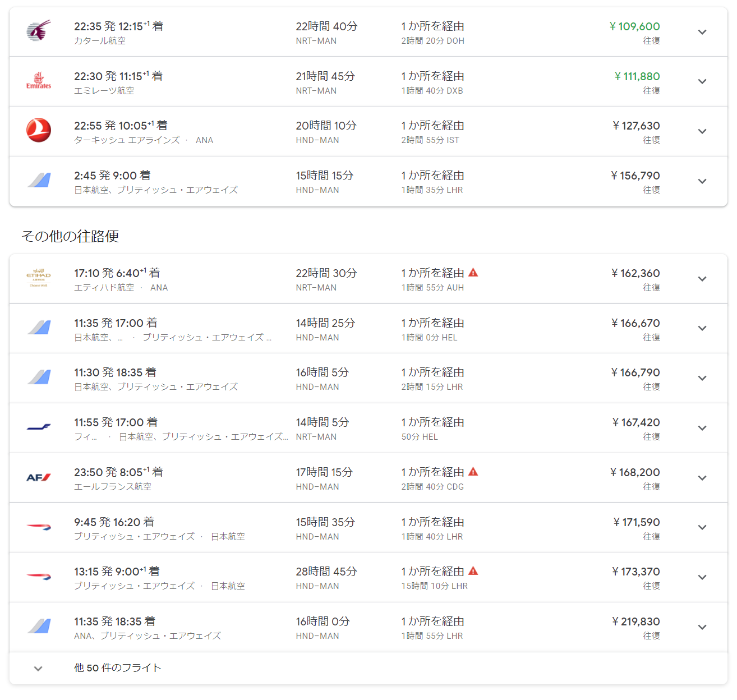Open ¥173,370 British Airways flight chevron
The width and height of the screenshot is (737, 700).
pyautogui.click(x=702, y=577)
